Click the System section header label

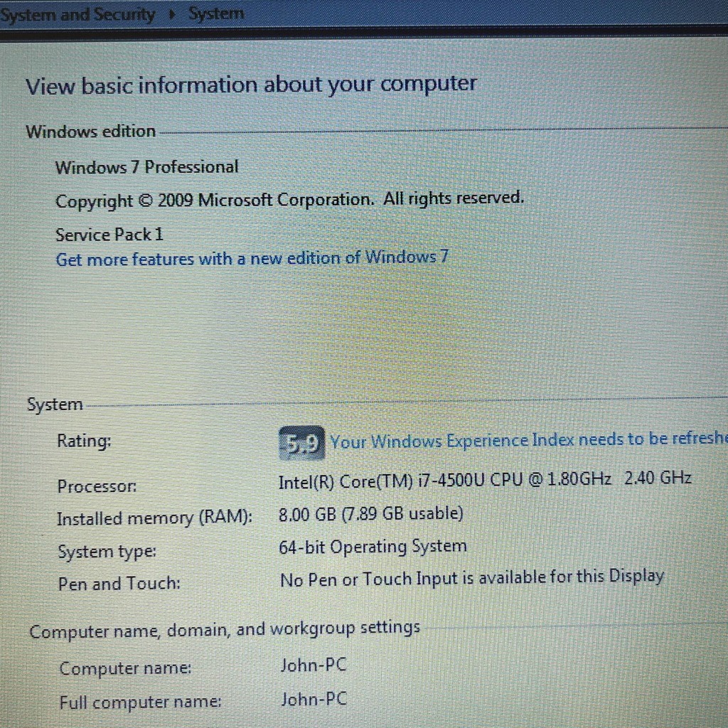[55, 405]
